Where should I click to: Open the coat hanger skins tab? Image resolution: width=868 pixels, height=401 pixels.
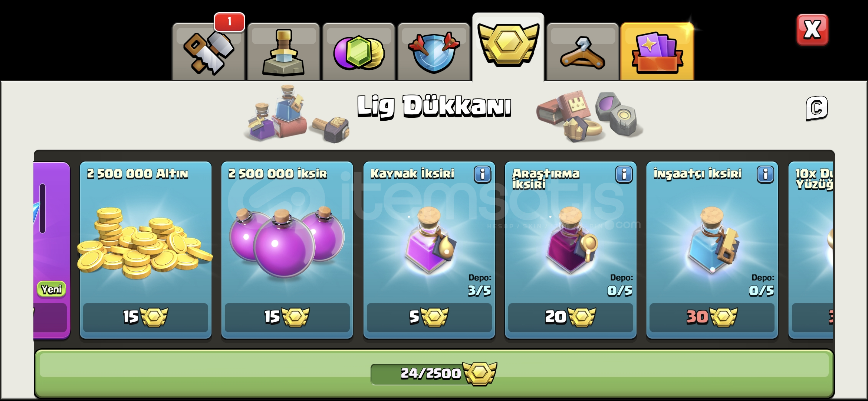(x=582, y=52)
